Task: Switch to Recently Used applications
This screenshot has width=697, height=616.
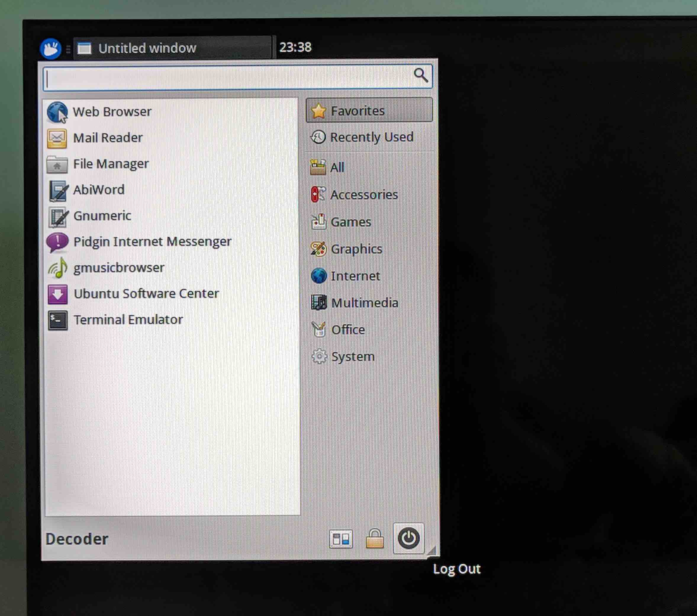Action: [x=372, y=137]
